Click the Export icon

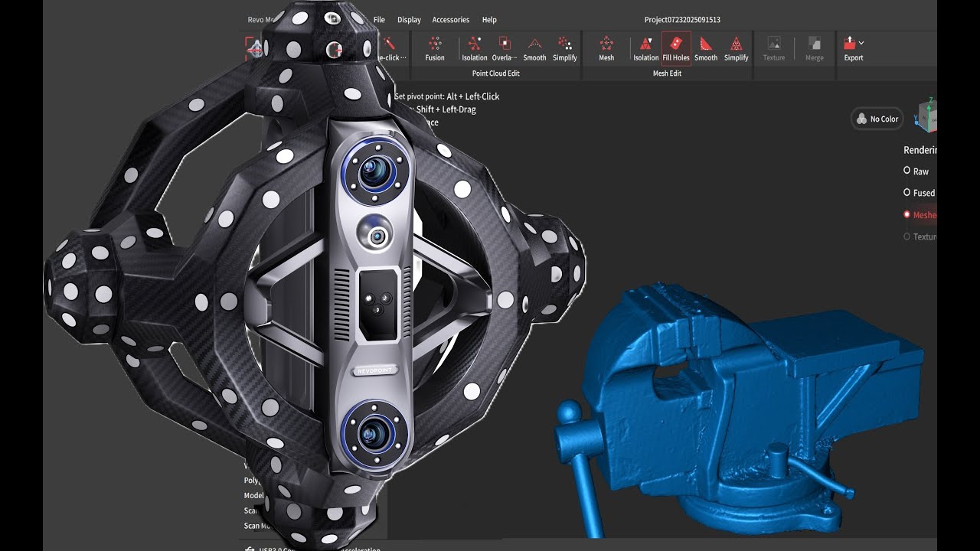849,44
